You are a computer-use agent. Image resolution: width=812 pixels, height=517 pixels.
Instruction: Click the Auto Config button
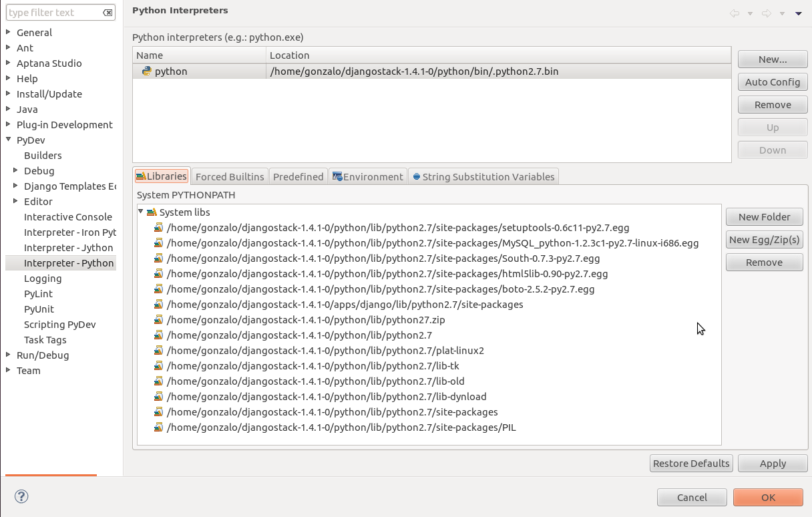click(772, 81)
